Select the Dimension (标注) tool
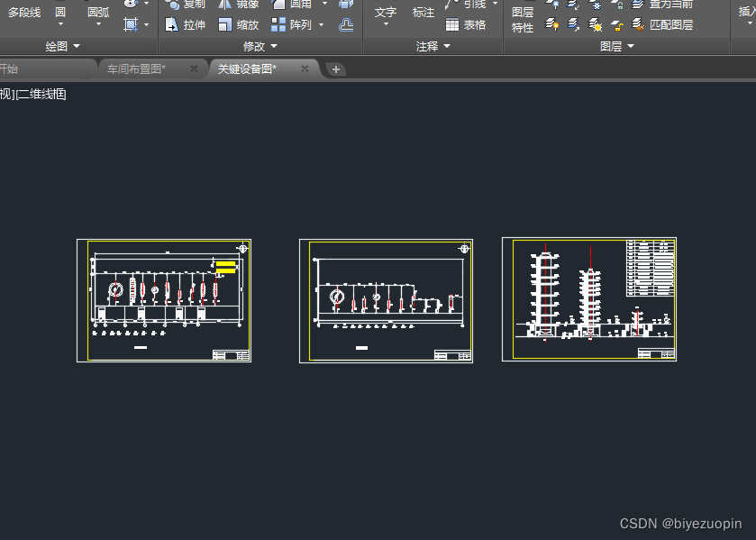The image size is (756, 540). [x=424, y=12]
